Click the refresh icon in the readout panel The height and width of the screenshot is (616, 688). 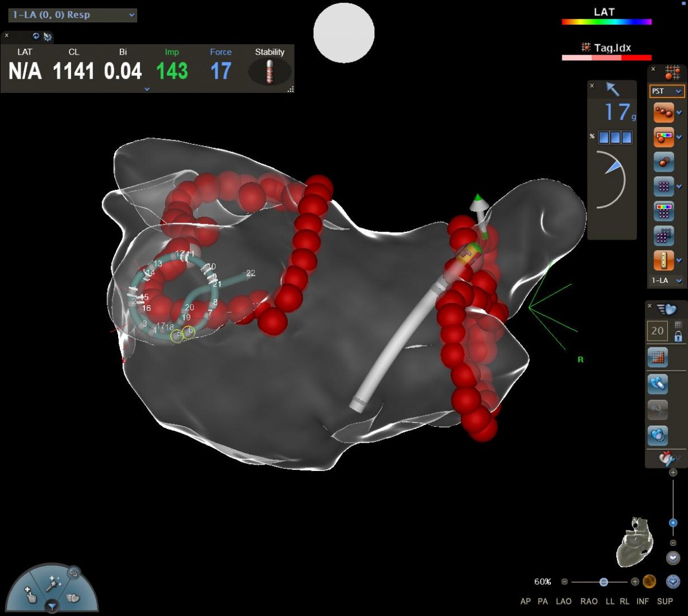36,36
